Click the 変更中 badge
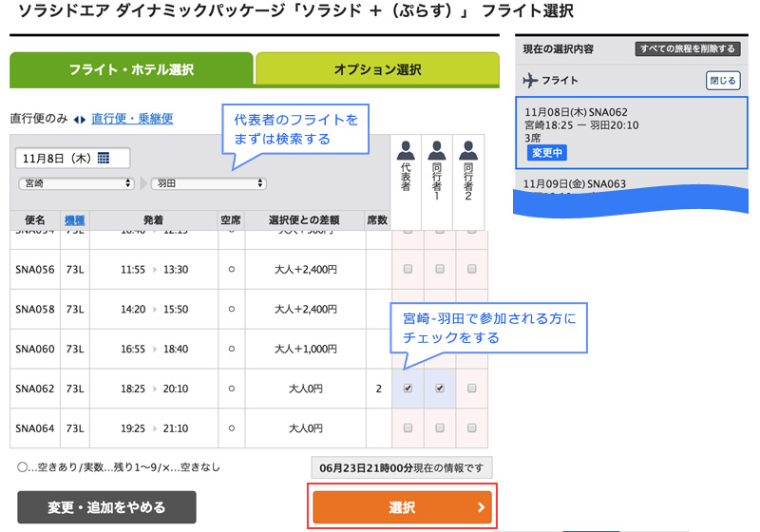The width and height of the screenshot is (760, 532). pos(547,153)
